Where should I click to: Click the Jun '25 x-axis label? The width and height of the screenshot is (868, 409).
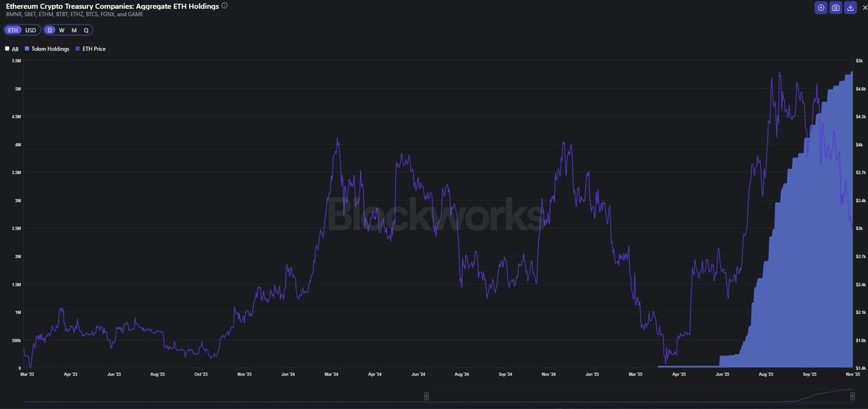pos(723,374)
